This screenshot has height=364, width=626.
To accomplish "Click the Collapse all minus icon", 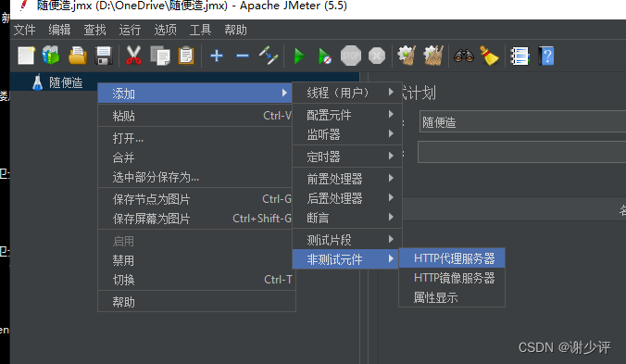I will (x=243, y=56).
